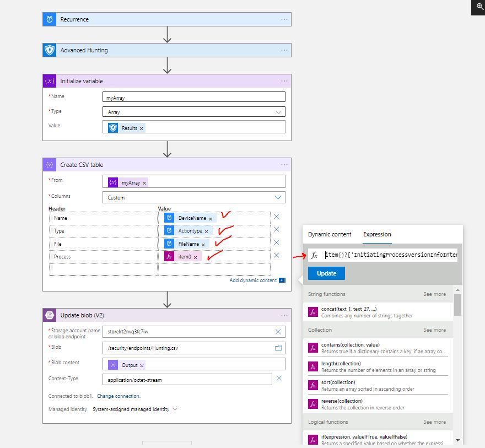Click the zoom magnifier icon
Viewport: 485px width, 448px height.
pos(479,6)
